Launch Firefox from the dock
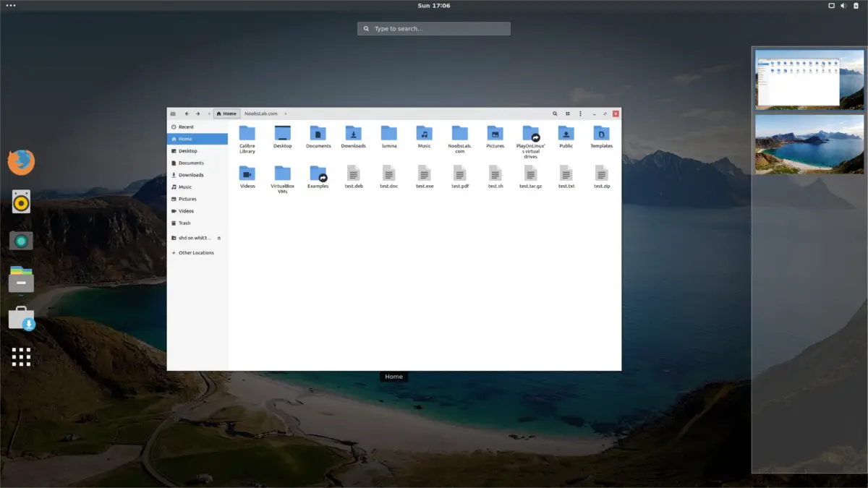Screen dimensions: 868x488 tap(21, 162)
